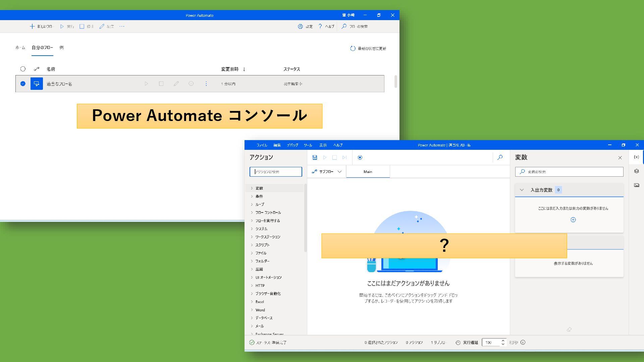
Task: Click the save flow icon
Action: [315, 158]
